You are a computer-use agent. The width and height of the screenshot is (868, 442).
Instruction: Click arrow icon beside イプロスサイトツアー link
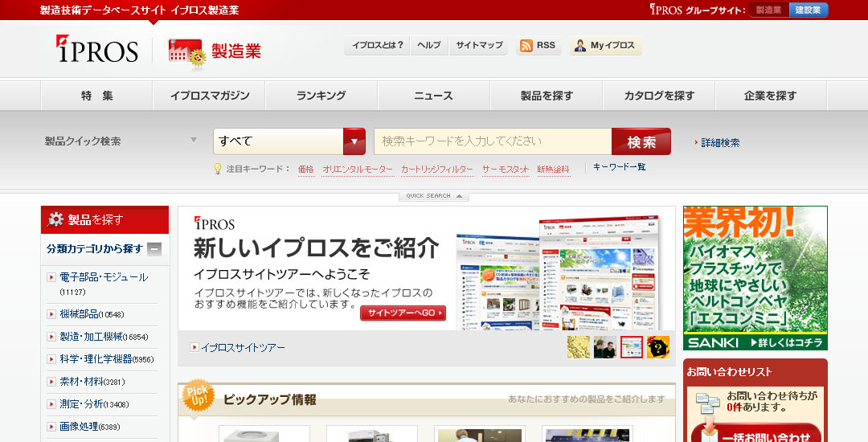[x=194, y=347]
